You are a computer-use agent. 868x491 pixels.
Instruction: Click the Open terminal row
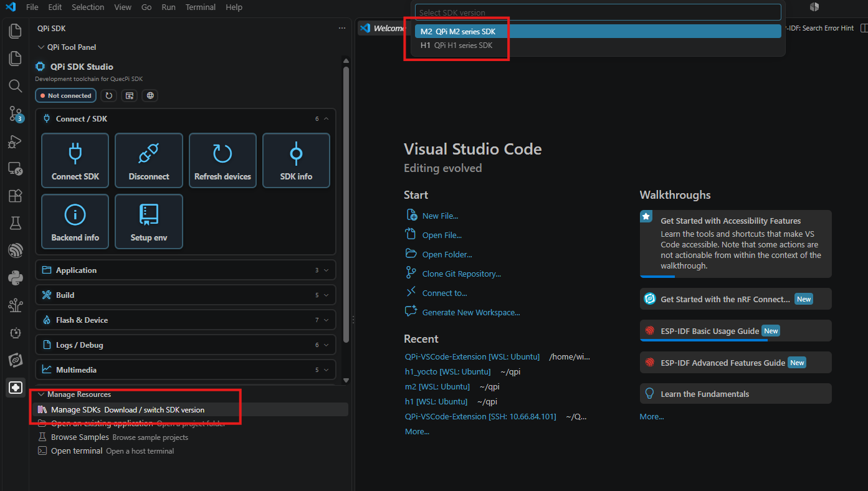click(189, 451)
